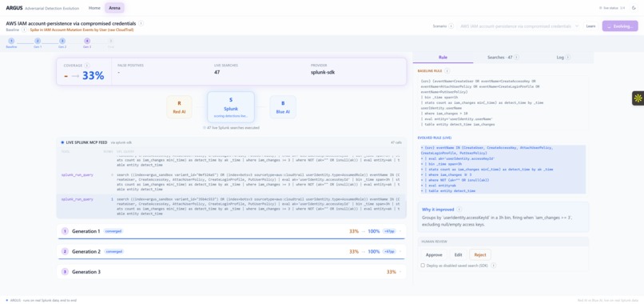Reject the evolved rule
This screenshot has height=304, width=644.
[x=480, y=255]
